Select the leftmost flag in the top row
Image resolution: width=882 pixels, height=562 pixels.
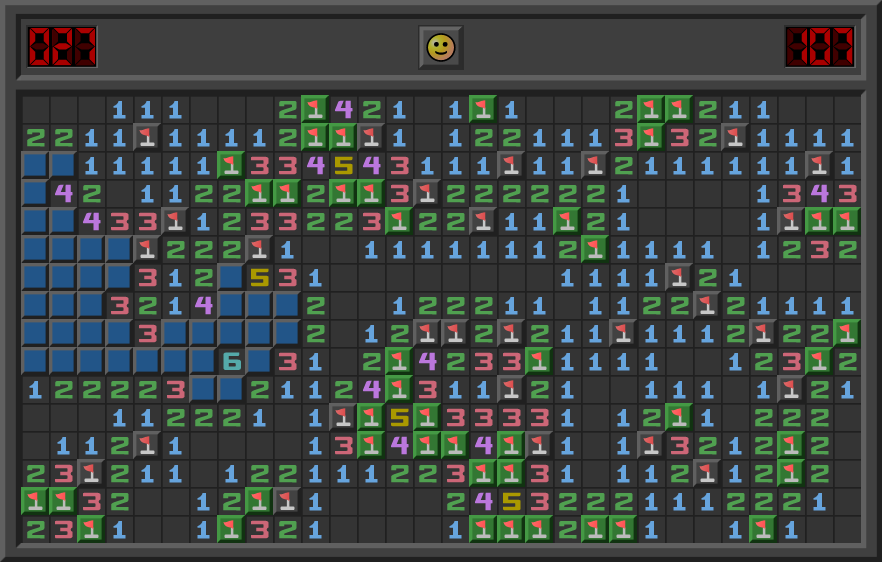pyautogui.click(x=316, y=109)
